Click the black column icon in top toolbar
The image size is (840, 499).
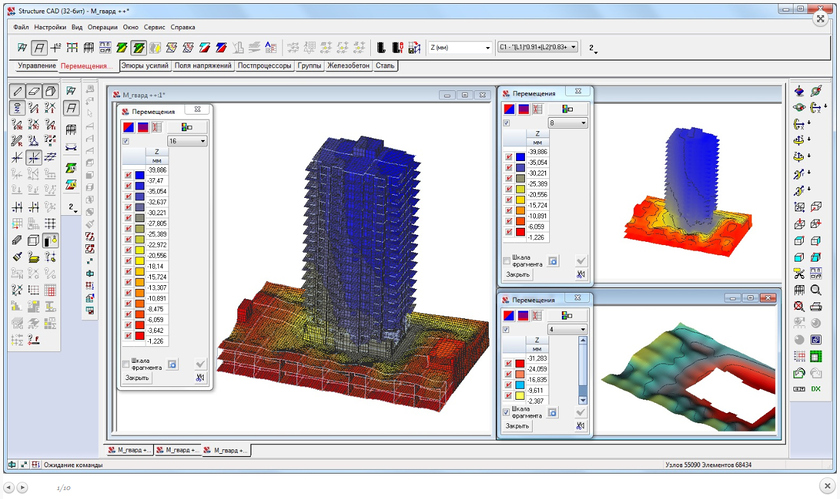click(x=381, y=47)
